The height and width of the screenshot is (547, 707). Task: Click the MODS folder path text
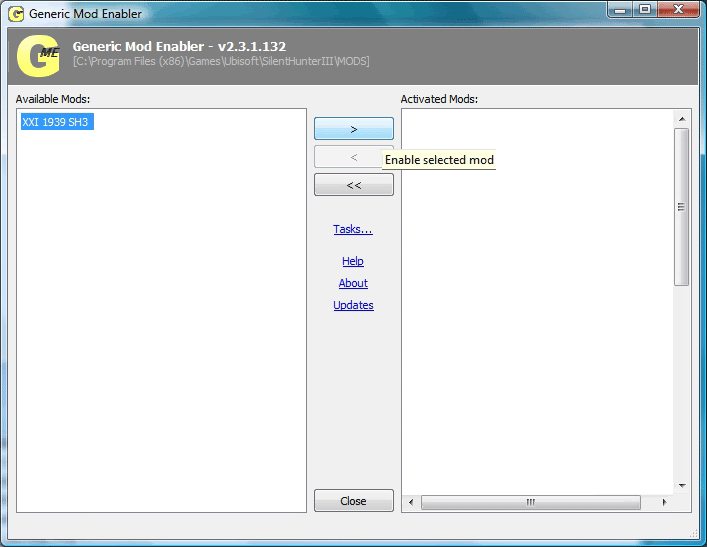click(x=221, y=61)
